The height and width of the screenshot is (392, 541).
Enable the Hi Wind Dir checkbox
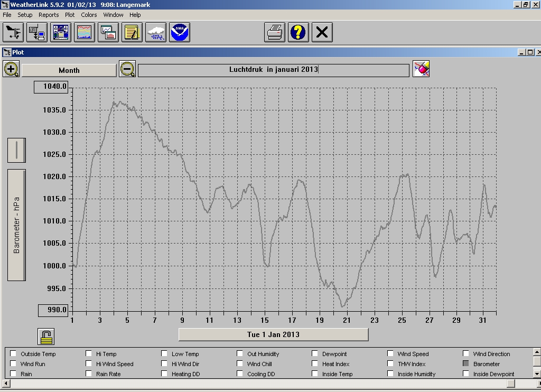(164, 363)
